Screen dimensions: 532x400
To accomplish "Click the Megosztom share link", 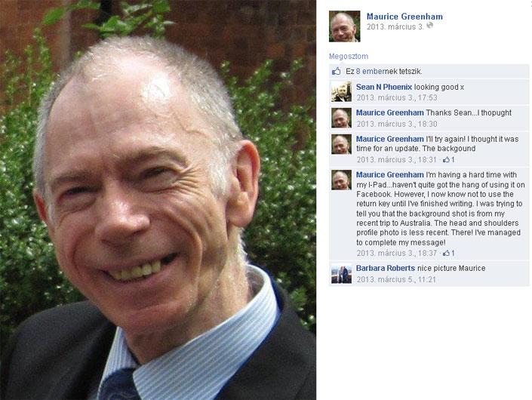I will tap(349, 57).
